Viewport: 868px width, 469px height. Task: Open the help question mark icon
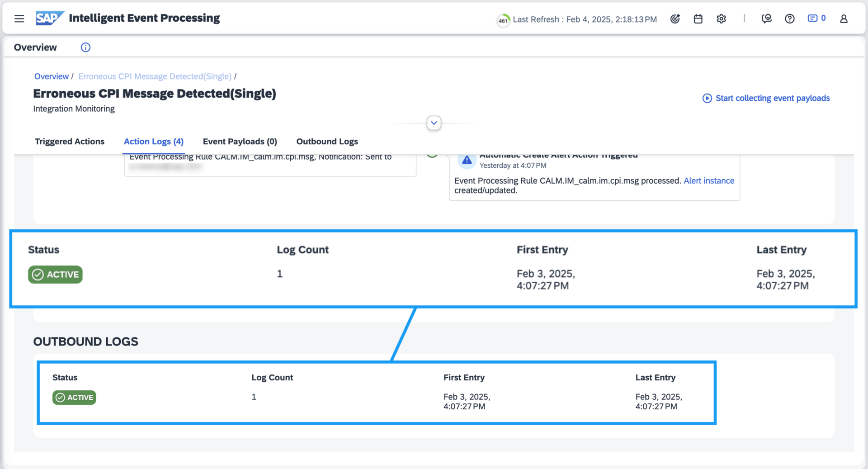coord(789,19)
